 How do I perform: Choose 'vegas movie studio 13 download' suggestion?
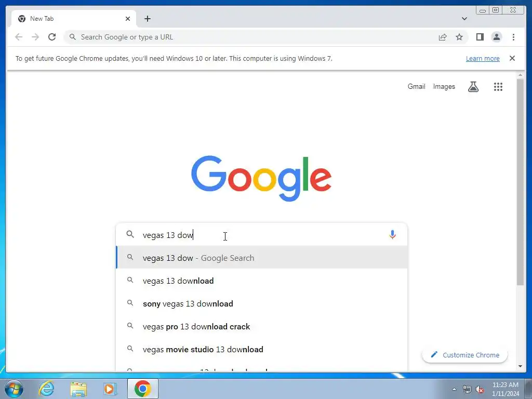[x=262, y=349]
